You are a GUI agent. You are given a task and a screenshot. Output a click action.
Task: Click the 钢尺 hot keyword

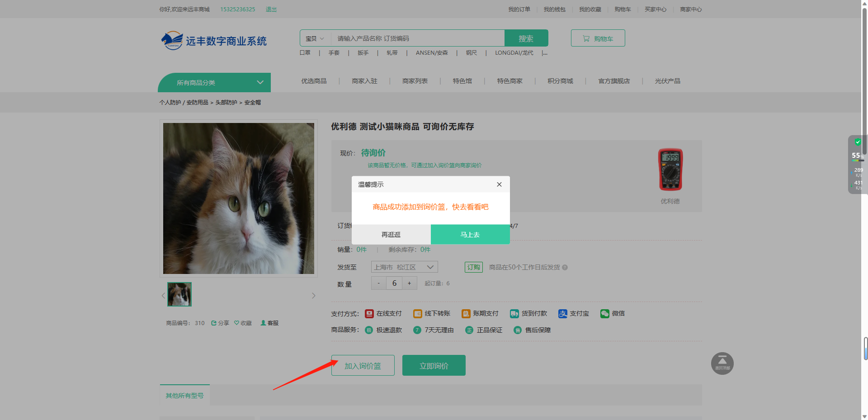pos(472,53)
